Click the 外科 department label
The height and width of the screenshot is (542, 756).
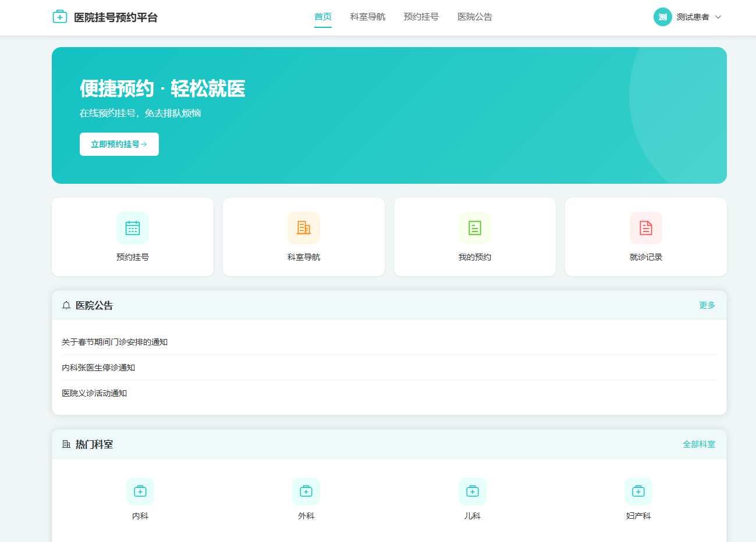pos(306,516)
